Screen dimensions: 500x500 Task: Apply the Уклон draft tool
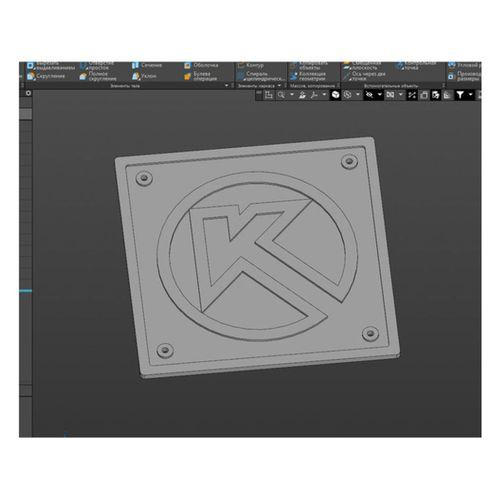(144, 76)
